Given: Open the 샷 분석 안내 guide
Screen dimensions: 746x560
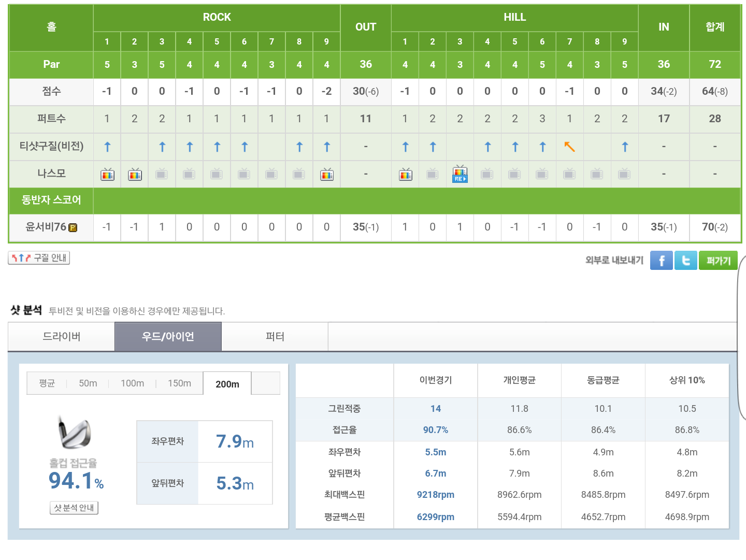Looking at the screenshot, I should (74, 508).
